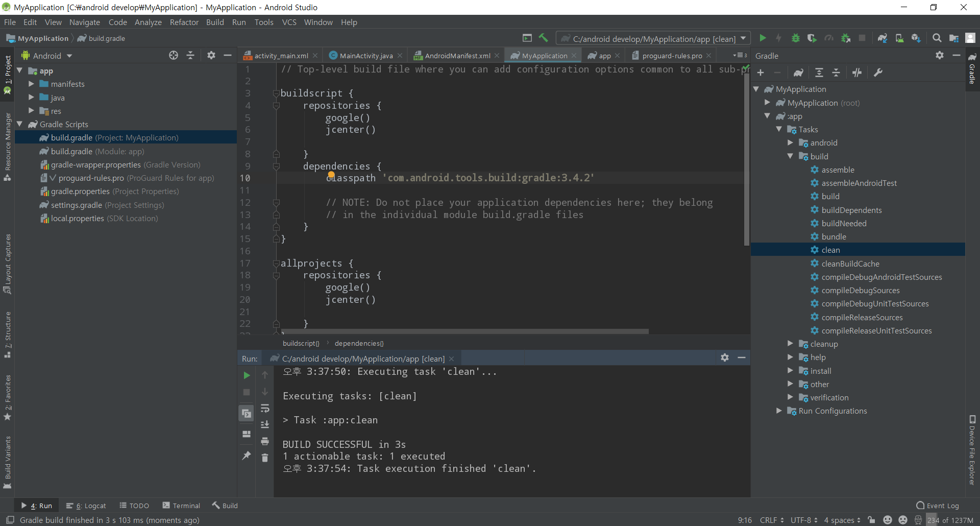Open Android view selector dropdown in Project panel

pyautogui.click(x=47, y=56)
